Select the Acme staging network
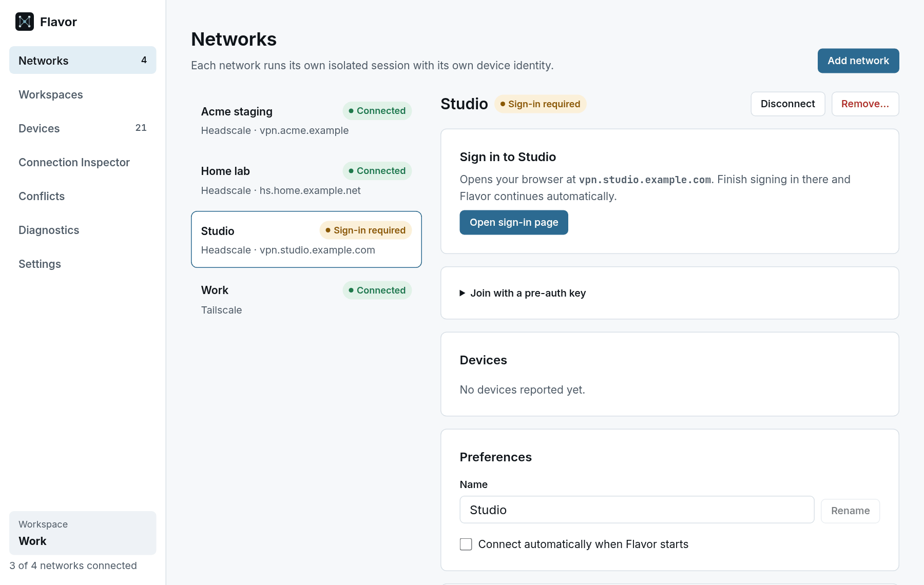The width and height of the screenshot is (924, 585). coord(306,121)
